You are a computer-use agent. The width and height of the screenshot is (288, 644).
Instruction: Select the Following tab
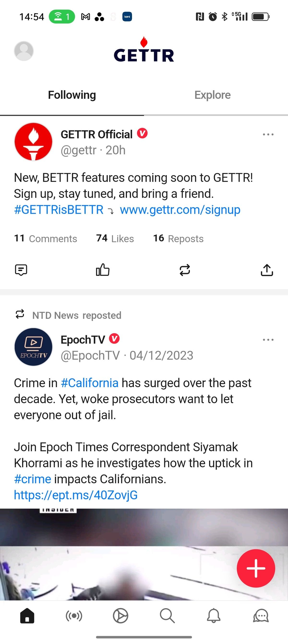[72, 95]
